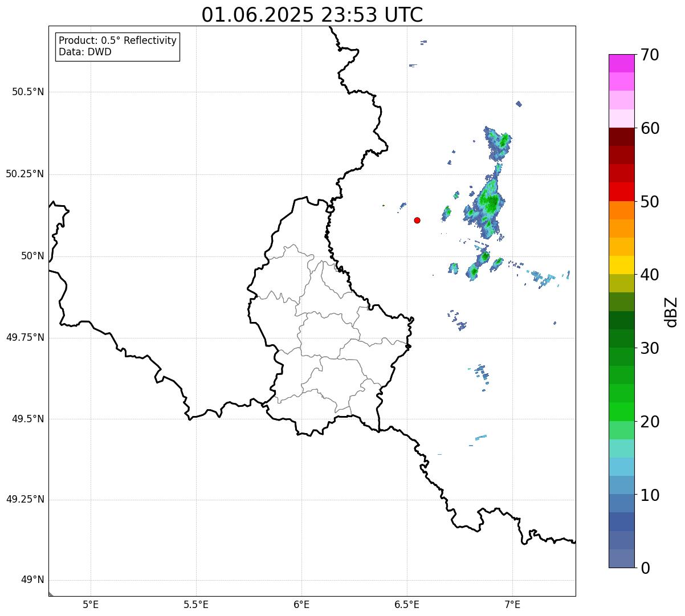This screenshot has height=616, width=685.
Task: Click the northernmost green radar echo cluster
Action: tap(499, 143)
